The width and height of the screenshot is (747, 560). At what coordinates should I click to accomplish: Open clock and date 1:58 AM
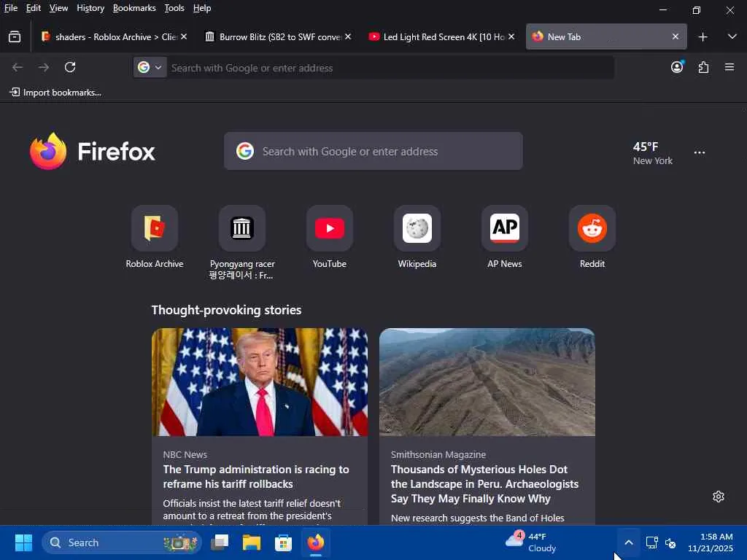(710, 542)
